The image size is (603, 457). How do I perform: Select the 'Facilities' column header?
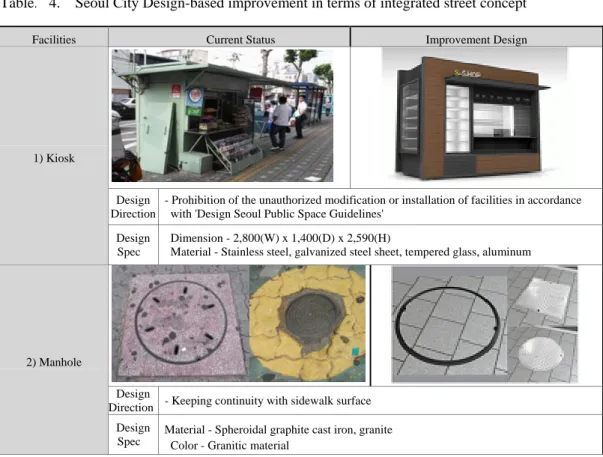click(54, 40)
